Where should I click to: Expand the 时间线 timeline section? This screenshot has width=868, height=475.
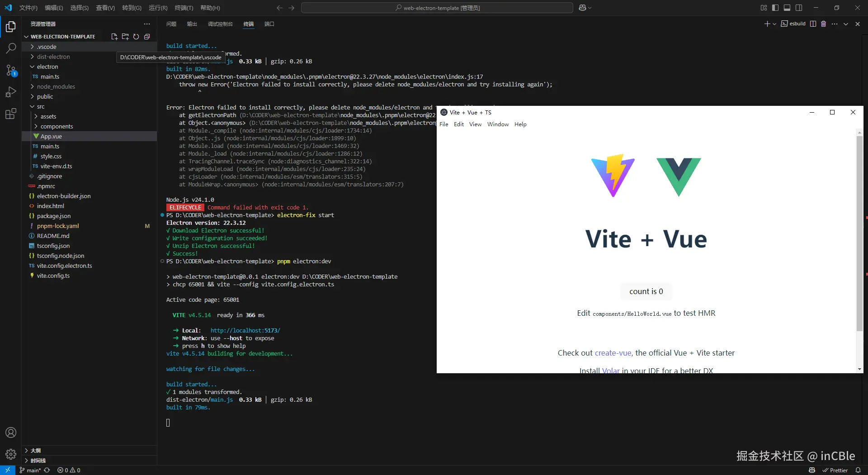[90, 461]
